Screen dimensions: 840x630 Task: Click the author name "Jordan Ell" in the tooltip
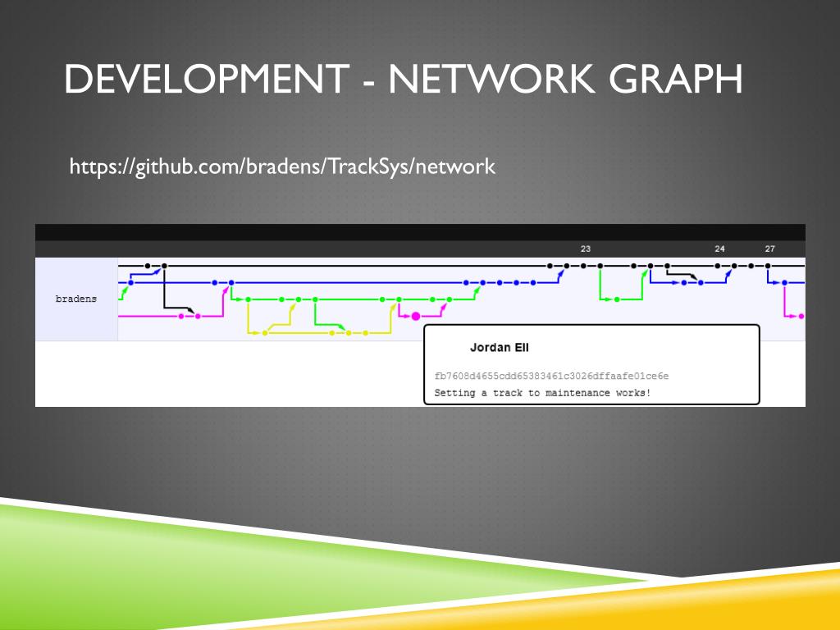click(x=500, y=348)
